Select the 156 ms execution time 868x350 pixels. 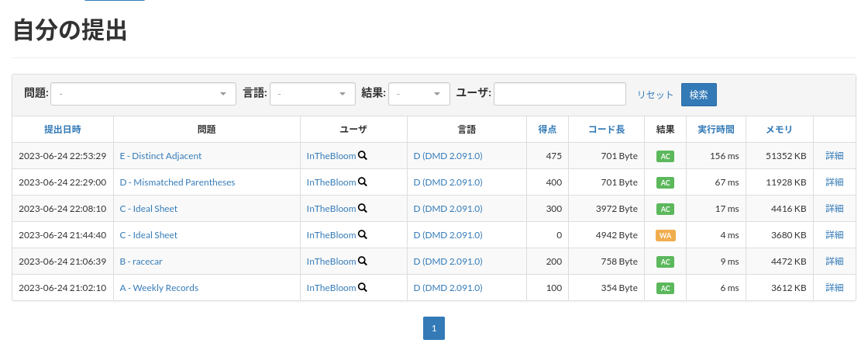coord(725,156)
